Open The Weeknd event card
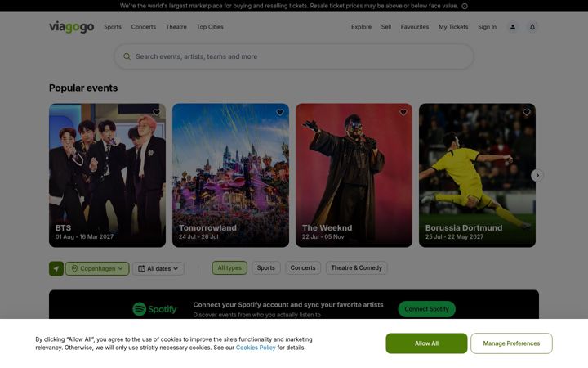Viewport: 588px width, 368px height. pos(354,175)
